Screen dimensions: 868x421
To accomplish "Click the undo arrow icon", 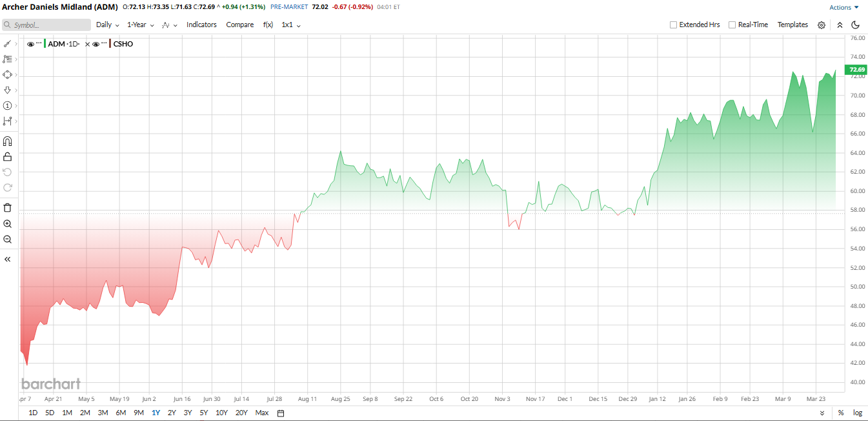I will click(x=7, y=172).
